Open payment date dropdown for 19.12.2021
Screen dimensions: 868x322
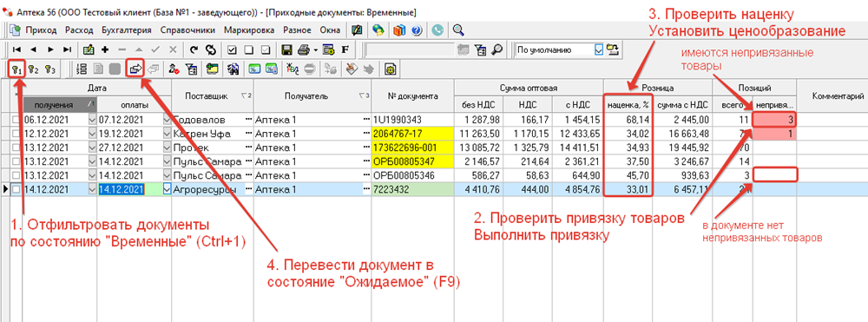click(x=168, y=134)
